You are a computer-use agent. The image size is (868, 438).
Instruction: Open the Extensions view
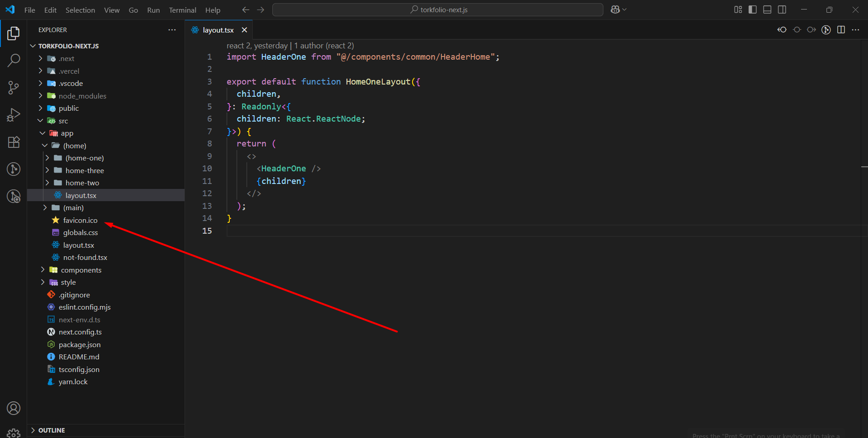[14, 142]
